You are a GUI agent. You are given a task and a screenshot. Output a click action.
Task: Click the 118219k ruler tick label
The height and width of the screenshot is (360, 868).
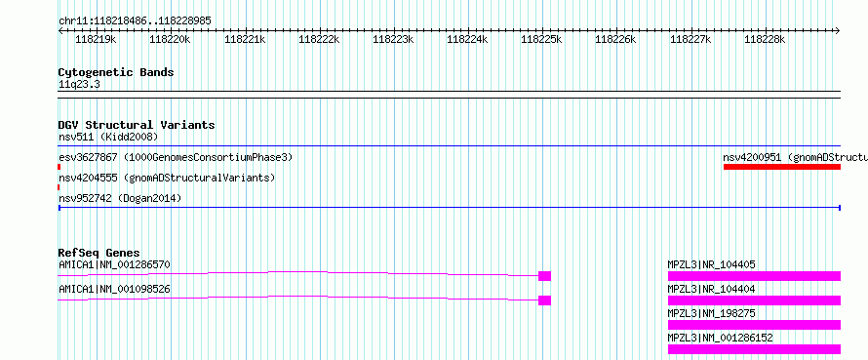pos(96,39)
